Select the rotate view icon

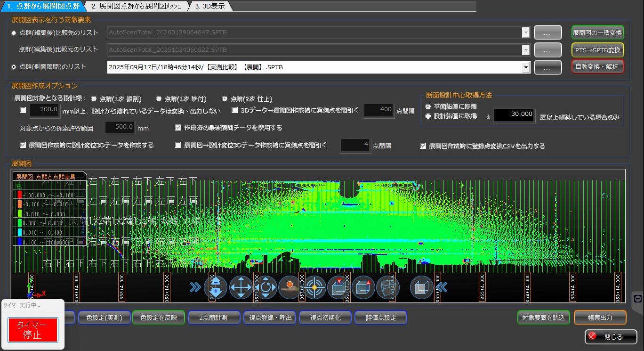coord(266,287)
